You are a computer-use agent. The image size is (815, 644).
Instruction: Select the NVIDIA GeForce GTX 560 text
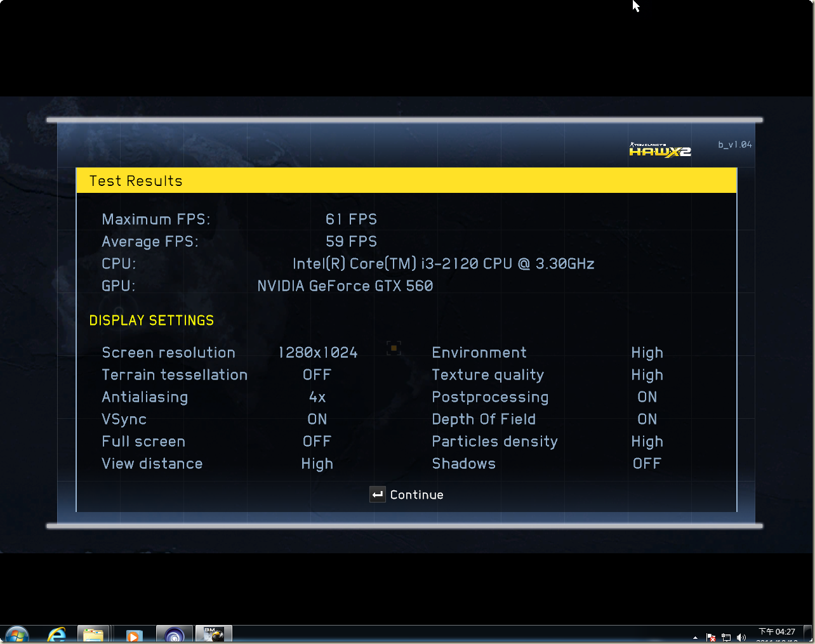345,286
